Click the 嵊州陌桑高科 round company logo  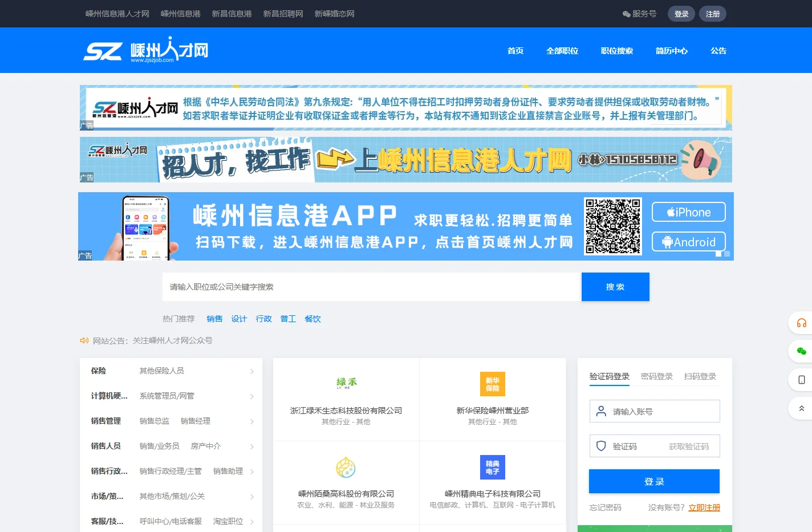346,468
